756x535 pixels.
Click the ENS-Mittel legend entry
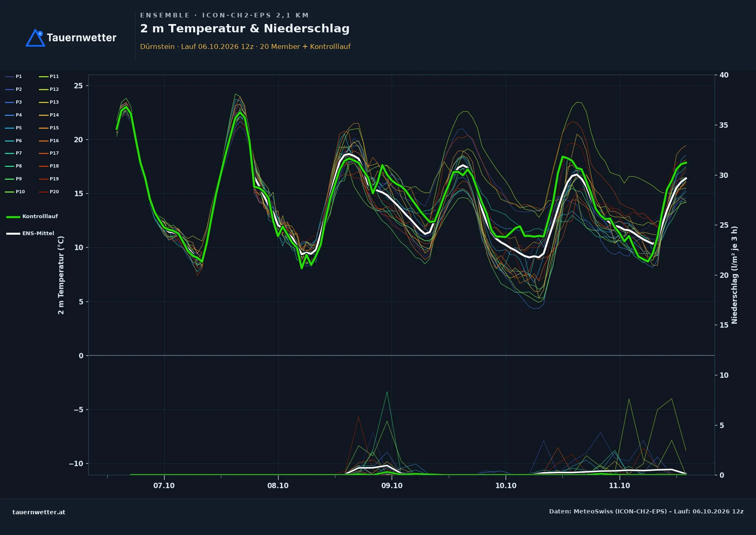[30, 233]
